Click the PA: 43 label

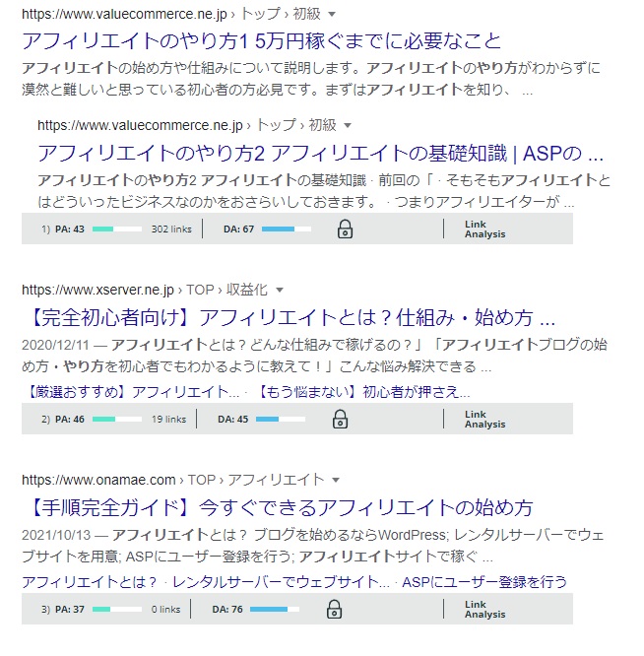[70, 230]
